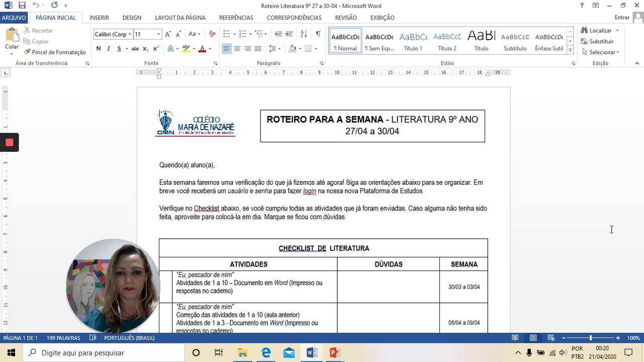Open ribbon display options
644x362 pixels.
(596, 6)
